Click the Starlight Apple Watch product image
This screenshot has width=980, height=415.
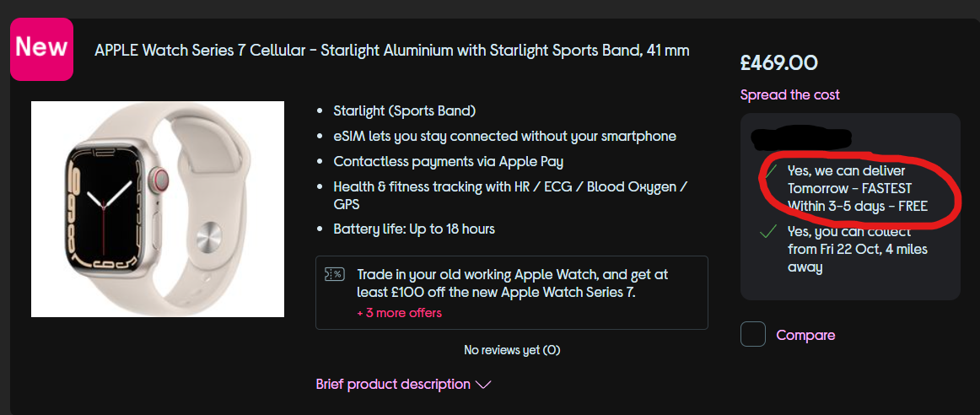coord(158,209)
